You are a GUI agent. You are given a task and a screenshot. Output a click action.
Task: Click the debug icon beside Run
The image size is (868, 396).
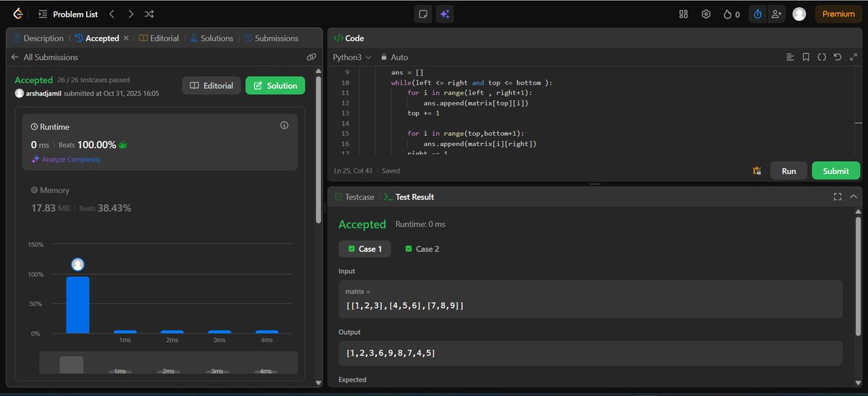tap(757, 171)
